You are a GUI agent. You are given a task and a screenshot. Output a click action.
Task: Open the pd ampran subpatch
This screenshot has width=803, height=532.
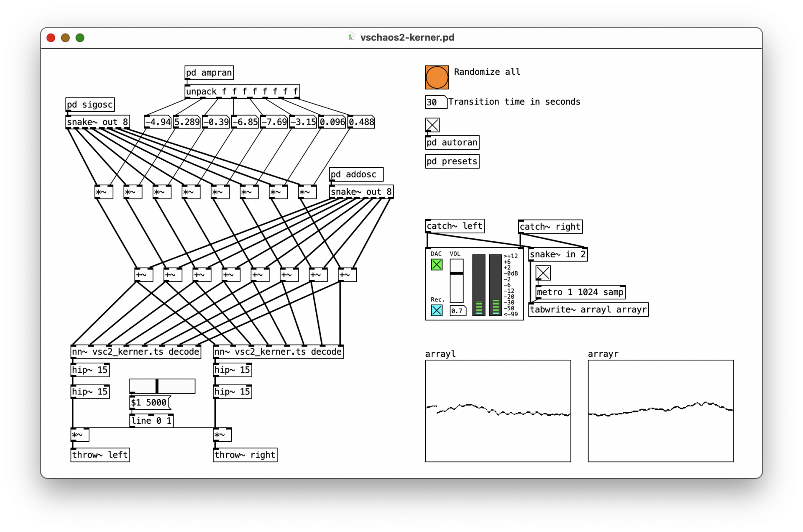click(209, 72)
